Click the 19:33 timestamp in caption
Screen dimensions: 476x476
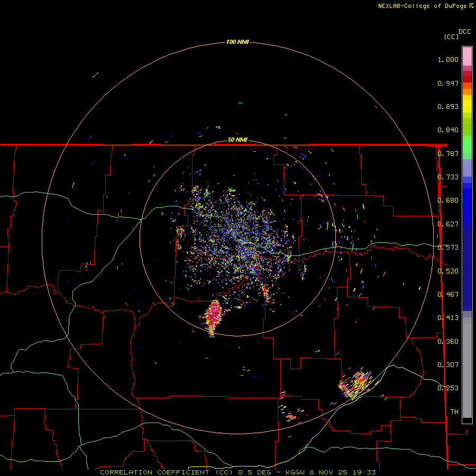(364, 472)
